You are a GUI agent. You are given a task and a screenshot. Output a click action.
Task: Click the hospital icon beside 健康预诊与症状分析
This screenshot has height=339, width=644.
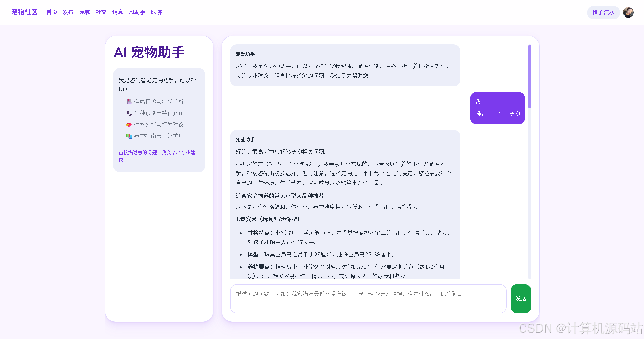(x=129, y=102)
